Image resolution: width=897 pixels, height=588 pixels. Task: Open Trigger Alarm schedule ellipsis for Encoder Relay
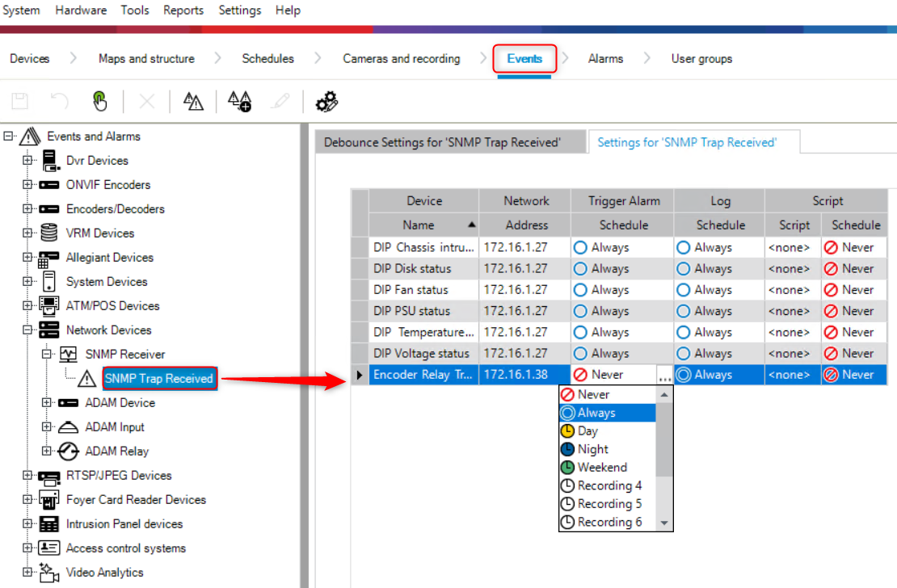pos(663,376)
